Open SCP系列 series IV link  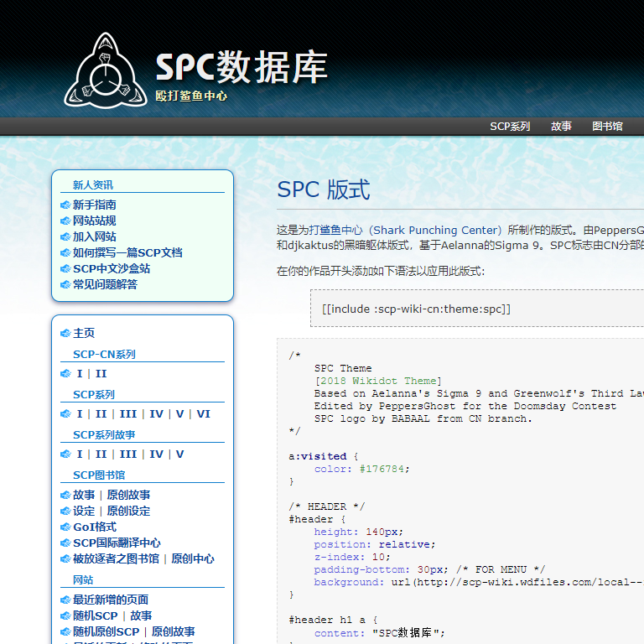156,414
